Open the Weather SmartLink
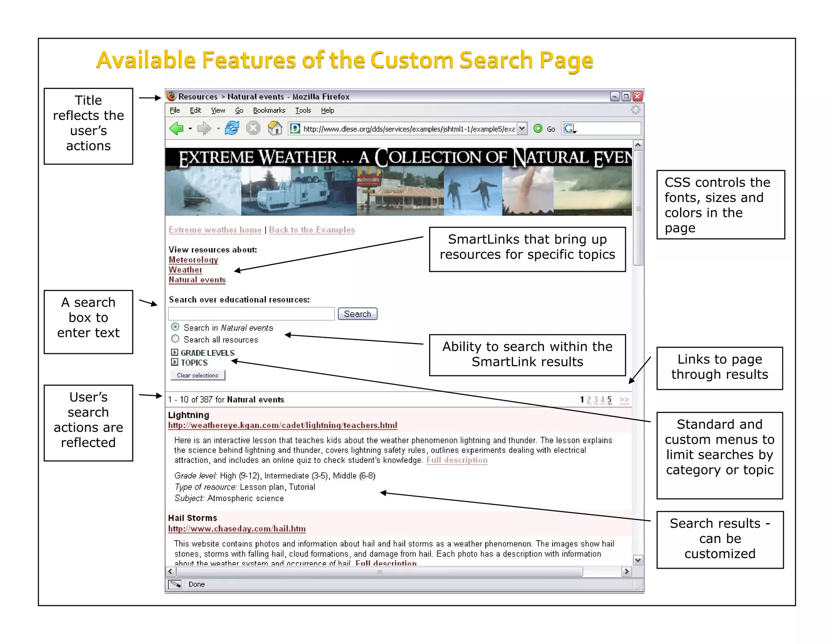 [185, 269]
